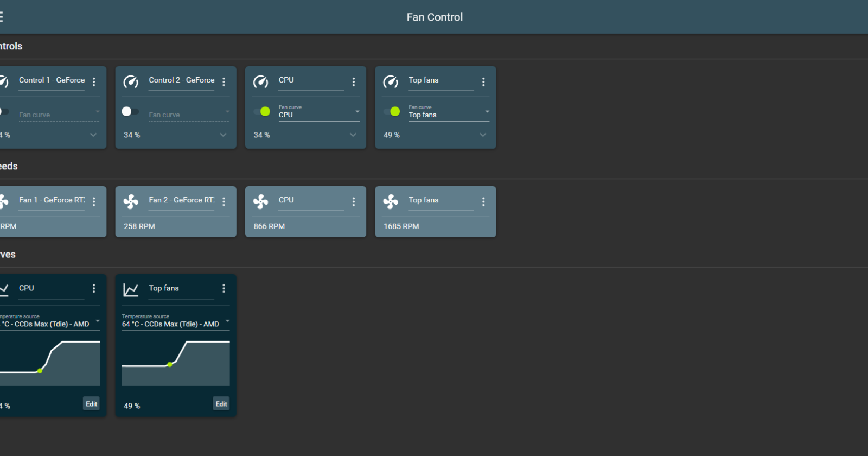Open Top fans curve temperature source dropdown

click(x=176, y=321)
